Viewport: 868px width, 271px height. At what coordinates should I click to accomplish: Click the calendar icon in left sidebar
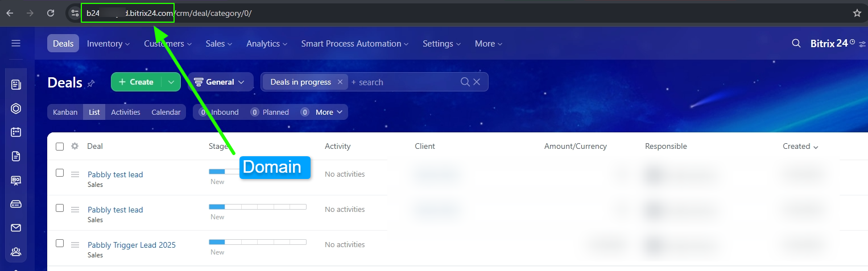(16, 132)
